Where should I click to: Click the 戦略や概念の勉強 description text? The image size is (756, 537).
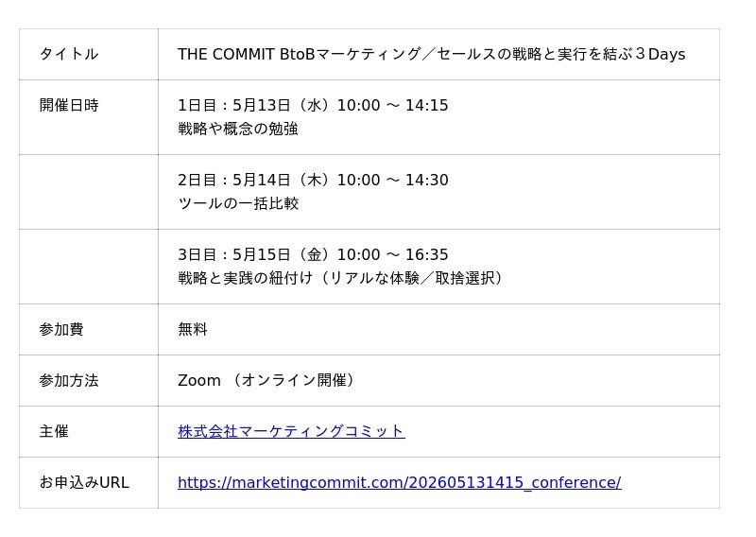click(x=238, y=129)
